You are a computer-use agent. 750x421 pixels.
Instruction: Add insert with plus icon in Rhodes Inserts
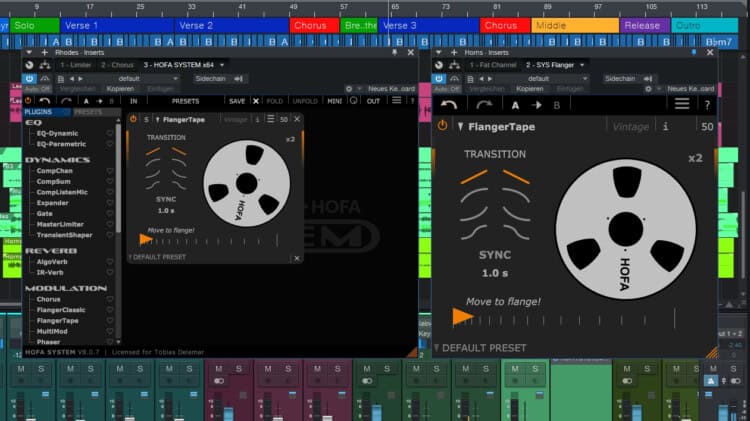[44, 52]
